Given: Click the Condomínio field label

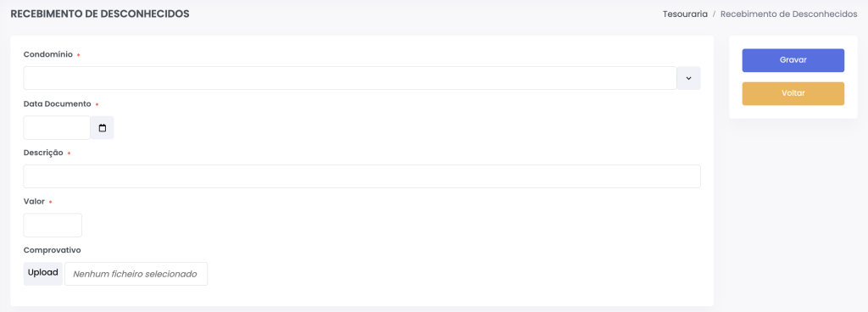Looking at the screenshot, I should click(48, 54).
